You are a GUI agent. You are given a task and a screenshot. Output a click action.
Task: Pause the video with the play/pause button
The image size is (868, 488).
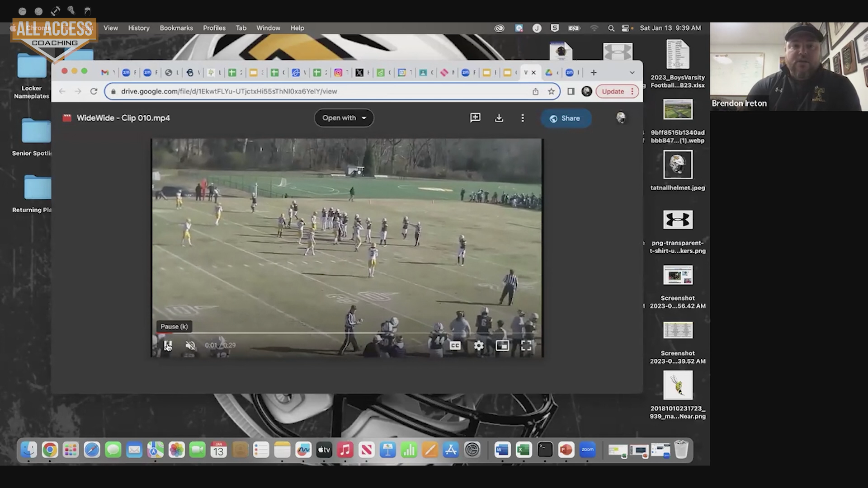point(168,346)
